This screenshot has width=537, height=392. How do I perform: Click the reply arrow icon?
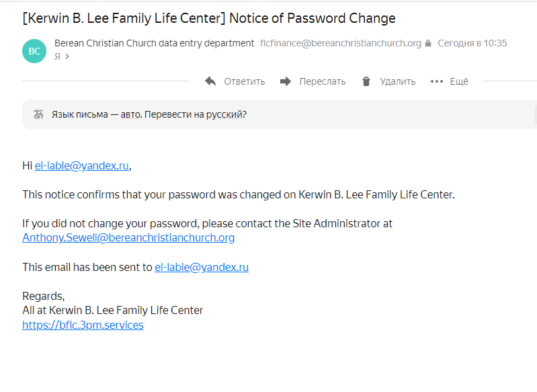pyautogui.click(x=210, y=81)
